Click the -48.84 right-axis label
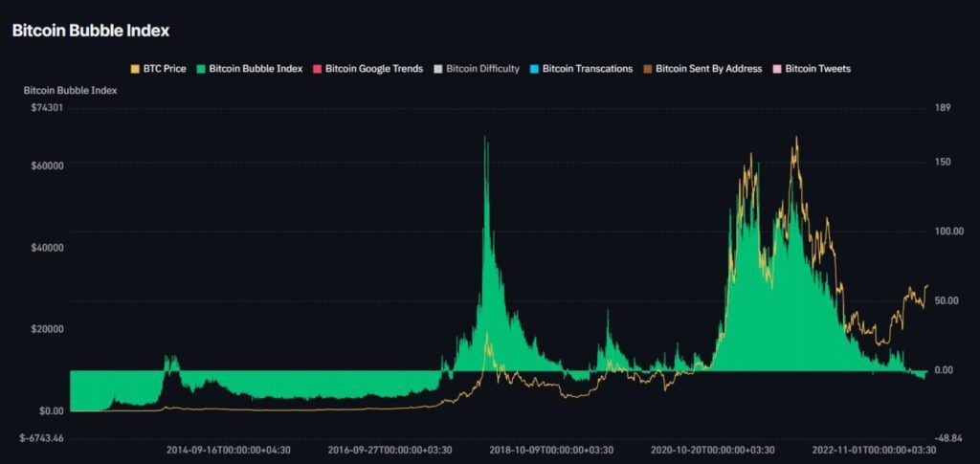 tap(948, 438)
